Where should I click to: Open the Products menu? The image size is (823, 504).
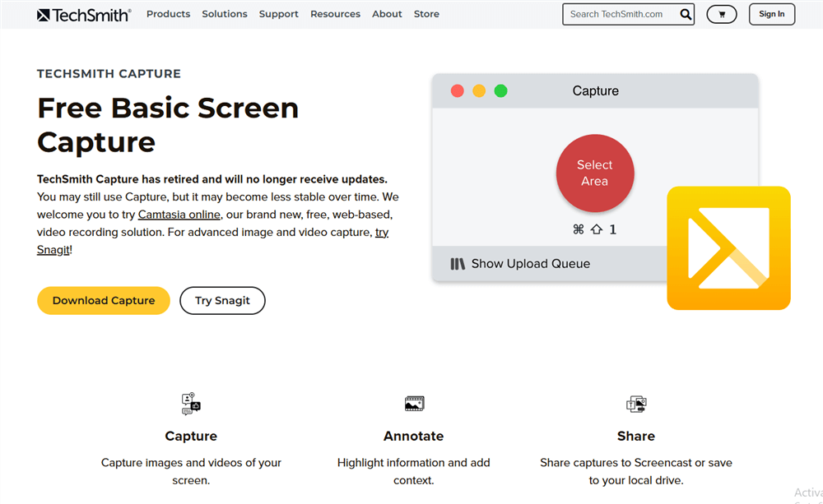pyautogui.click(x=168, y=14)
